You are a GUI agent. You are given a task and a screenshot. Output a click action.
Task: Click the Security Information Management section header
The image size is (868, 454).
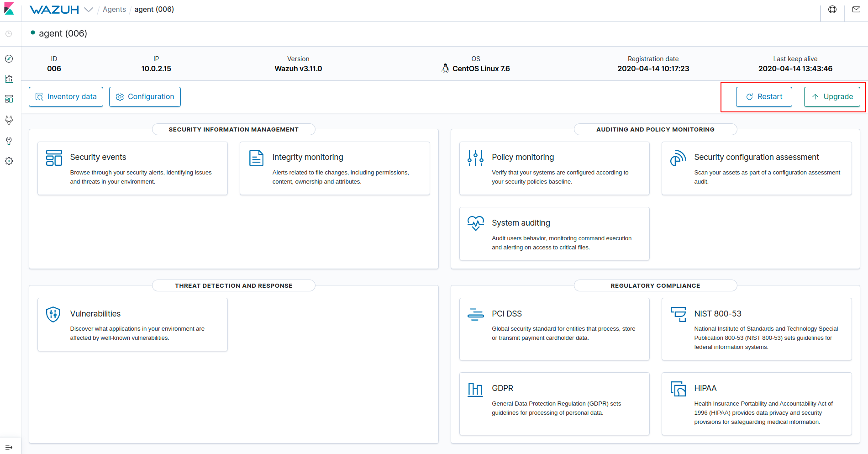234,130
